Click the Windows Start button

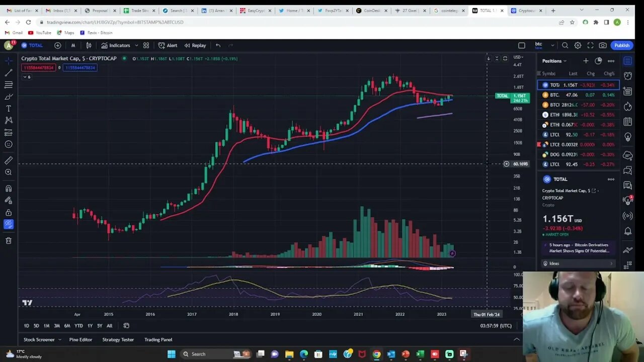coord(171,354)
